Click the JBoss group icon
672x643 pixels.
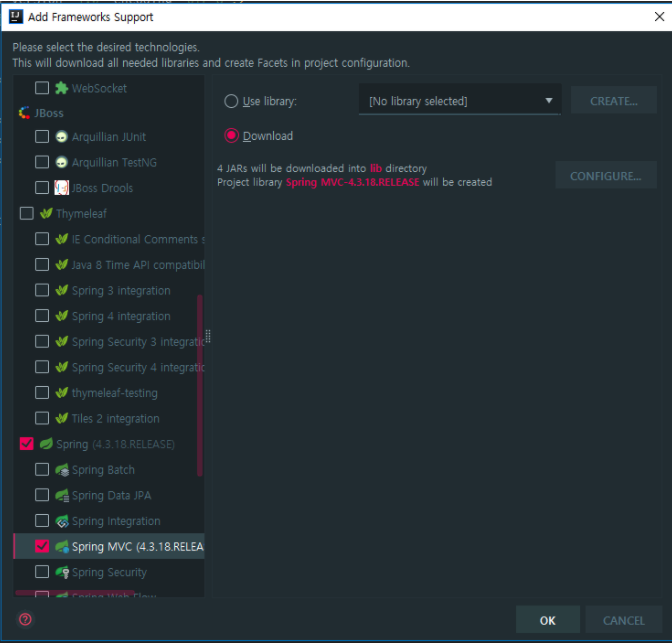point(24,113)
